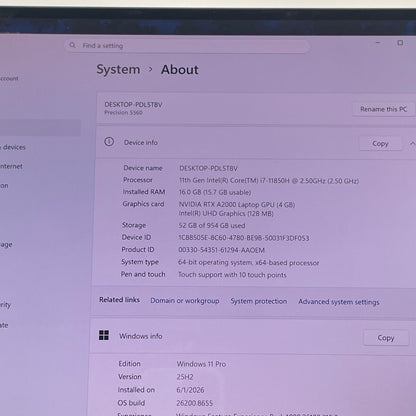
Task: Select the highlighted System sidebar item
Action: [40, 128]
